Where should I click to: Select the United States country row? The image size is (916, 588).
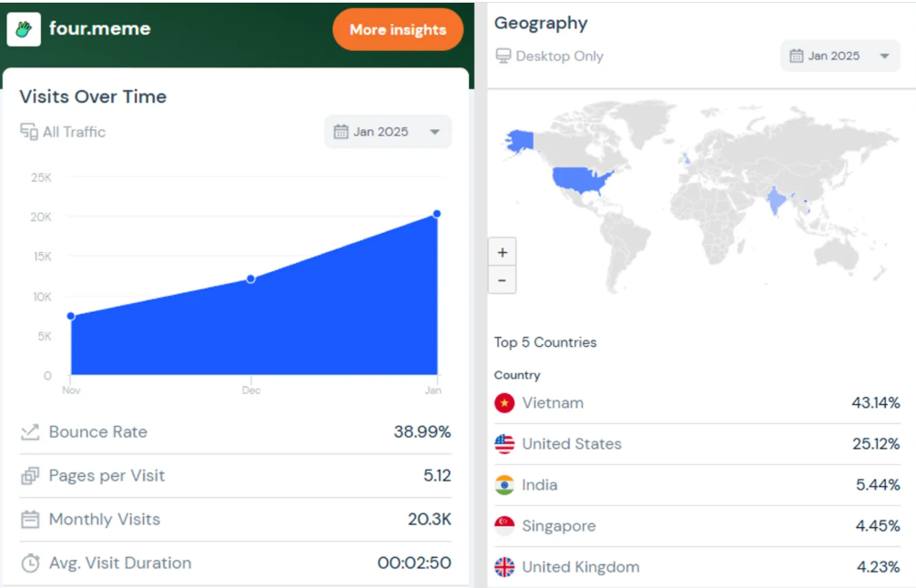697,444
